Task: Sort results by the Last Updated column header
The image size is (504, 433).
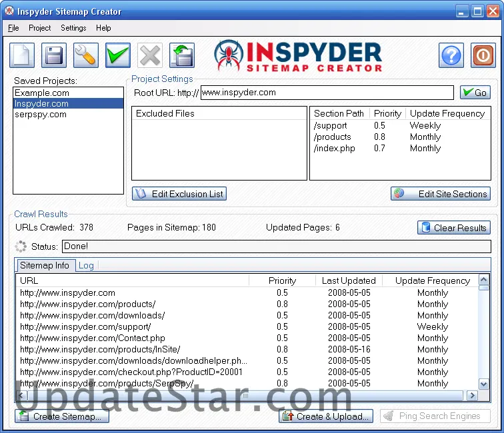Action: (349, 280)
